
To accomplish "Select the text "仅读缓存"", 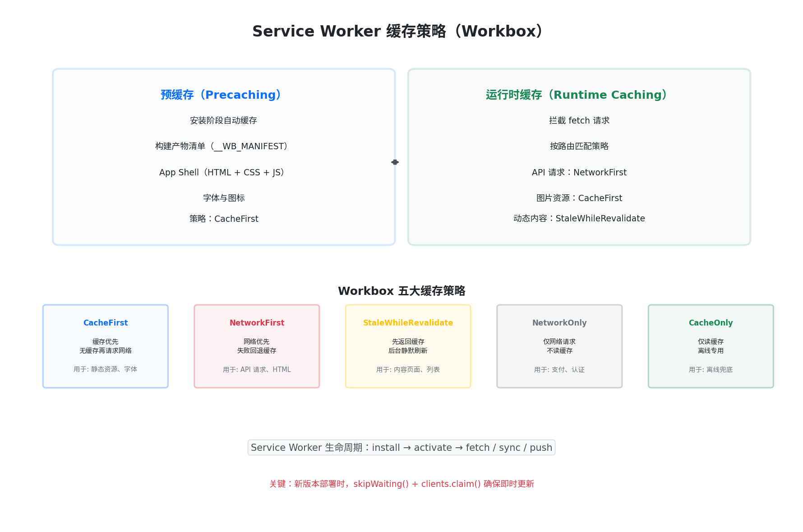I will [x=711, y=342].
